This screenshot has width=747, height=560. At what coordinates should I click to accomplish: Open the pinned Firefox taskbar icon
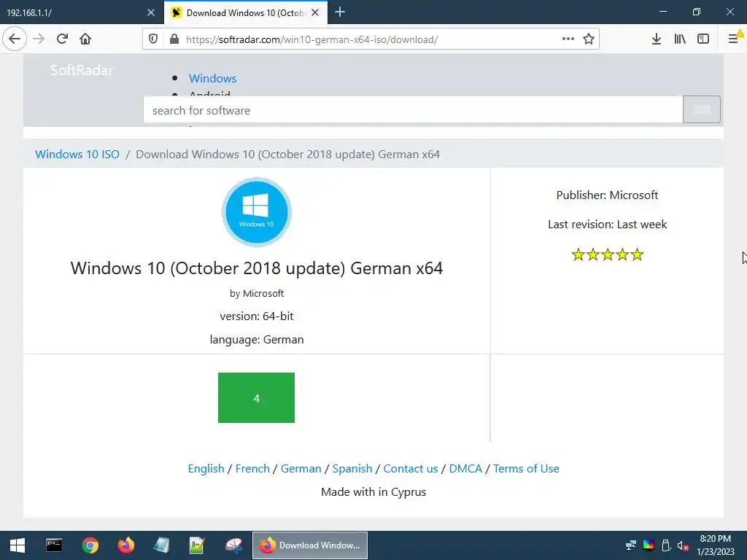pyautogui.click(x=125, y=545)
